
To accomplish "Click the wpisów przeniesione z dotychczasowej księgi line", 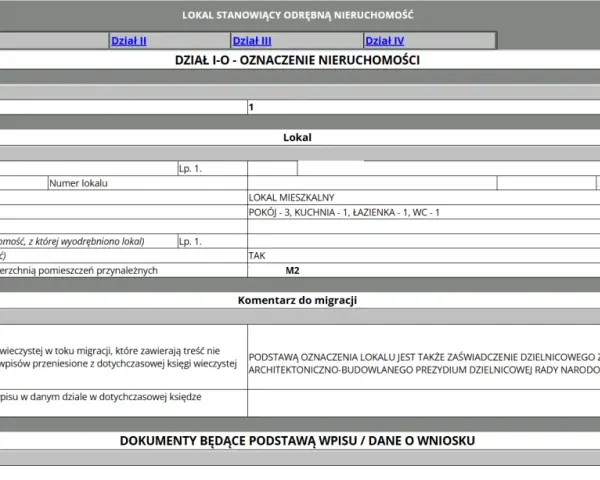I will coord(119,363).
